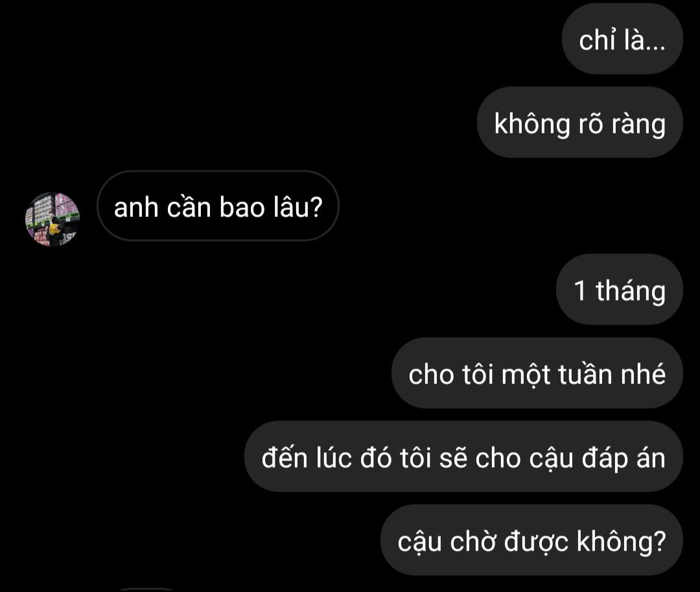Screen dimensions: 700x592
Task: Select the 'cho tôi một tuần nhé' bubble
Action: [x=537, y=373]
